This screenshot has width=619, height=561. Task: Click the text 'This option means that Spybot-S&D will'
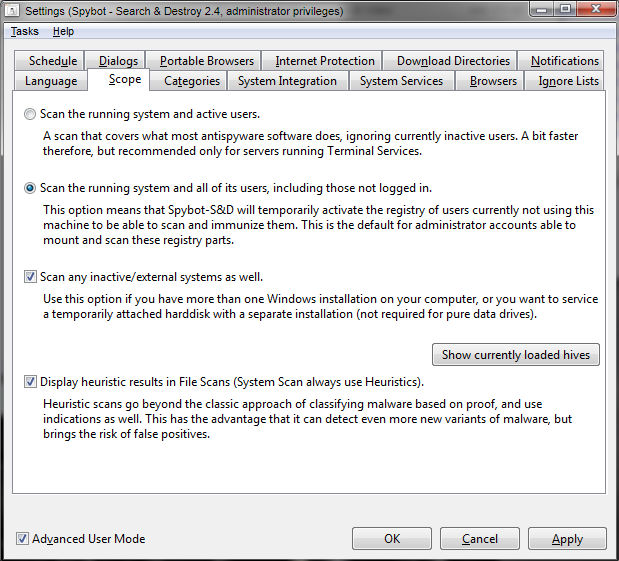[149, 210]
